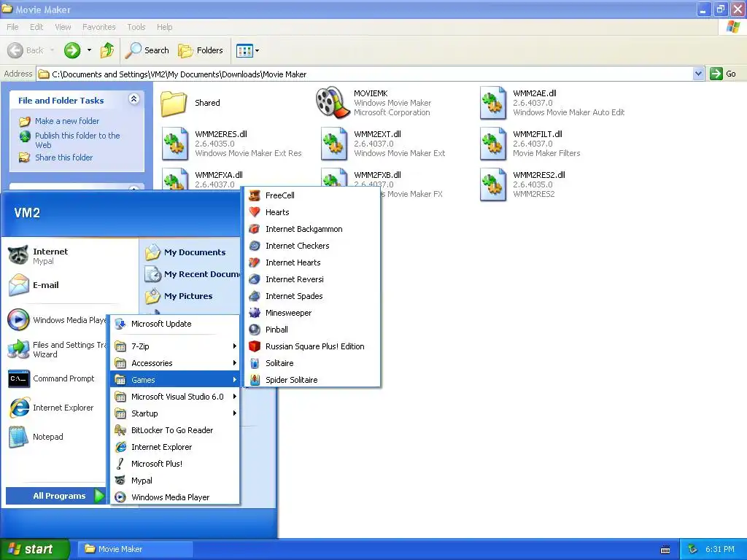Open the Tools menu
The width and height of the screenshot is (747, 560).
[x=136, y=27]
